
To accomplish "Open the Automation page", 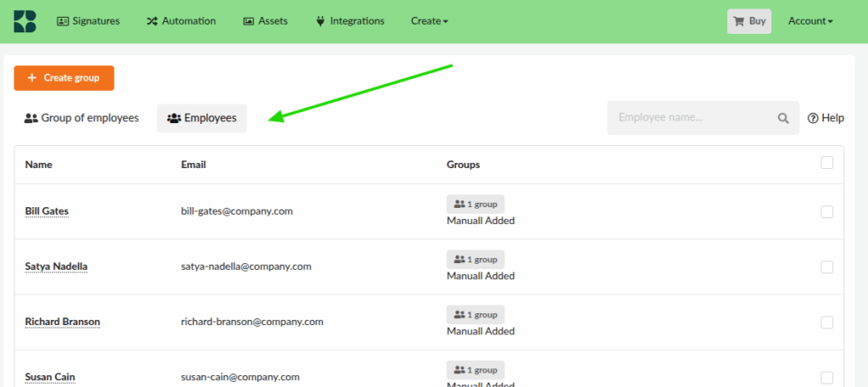I will point(181,21).
